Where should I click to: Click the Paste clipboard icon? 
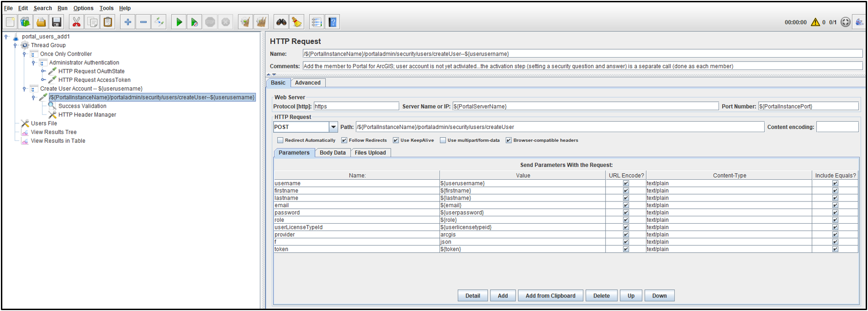point(108,22)
